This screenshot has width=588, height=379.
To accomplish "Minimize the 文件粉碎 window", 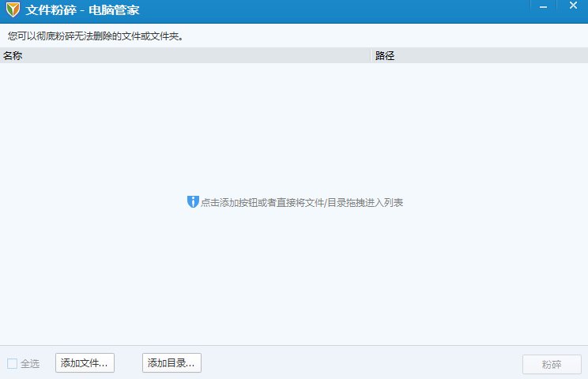I will point(543,6).
